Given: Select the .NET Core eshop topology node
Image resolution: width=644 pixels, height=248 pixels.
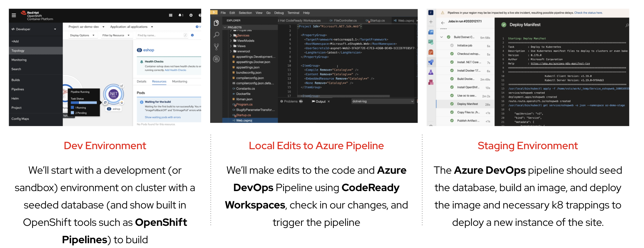Looking at the screenshot, I should [113, 94].
